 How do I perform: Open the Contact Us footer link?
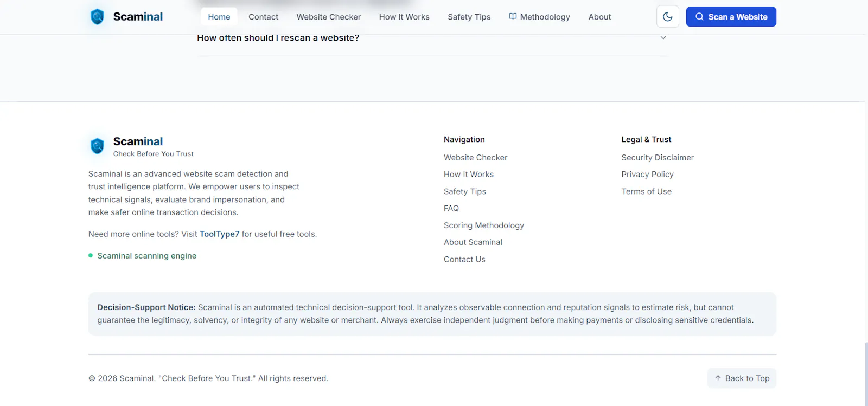pyautogui.click(x=464, y=260)
